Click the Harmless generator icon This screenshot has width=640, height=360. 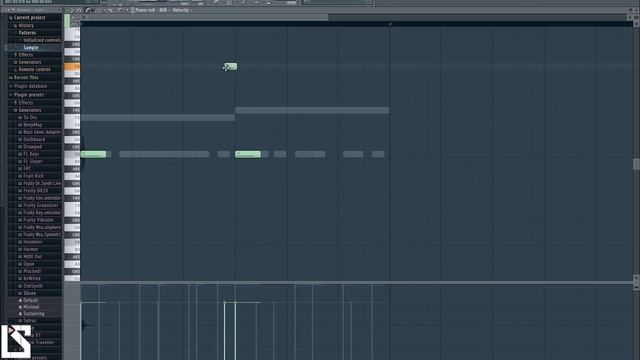[20, 242]
